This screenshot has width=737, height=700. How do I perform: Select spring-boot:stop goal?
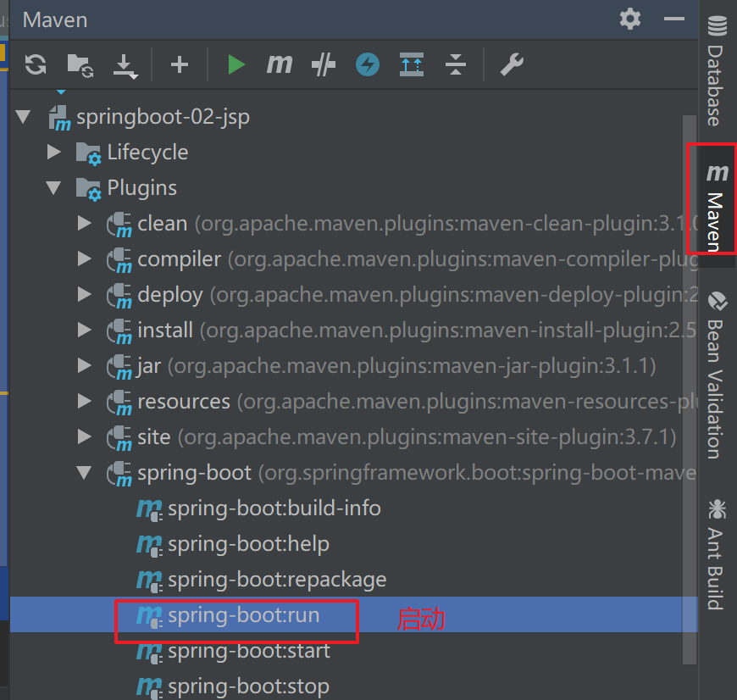(x=248, y=686)
